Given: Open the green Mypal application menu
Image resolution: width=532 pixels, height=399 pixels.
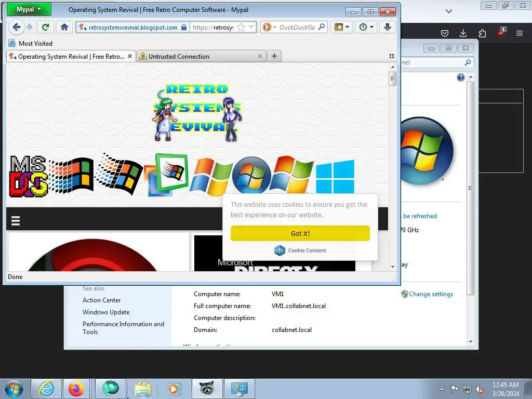Looking at the screenshot, I should (29, 9).
